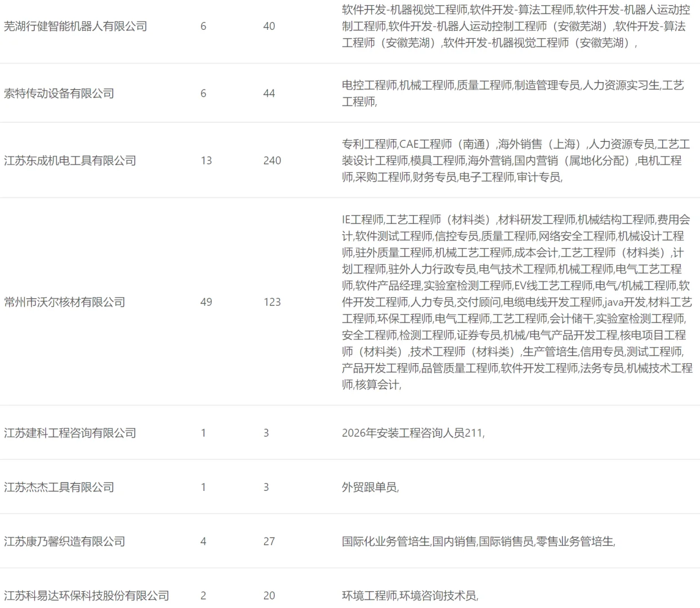Select company name 江苏杰杰工具有限公司
This screenshot has width=700, height=608.
(x=59, y=487)
